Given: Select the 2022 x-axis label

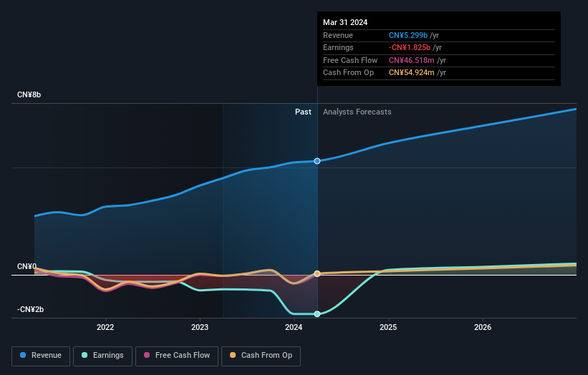Looking at the screenshot, I should click(x=105, y=328).
